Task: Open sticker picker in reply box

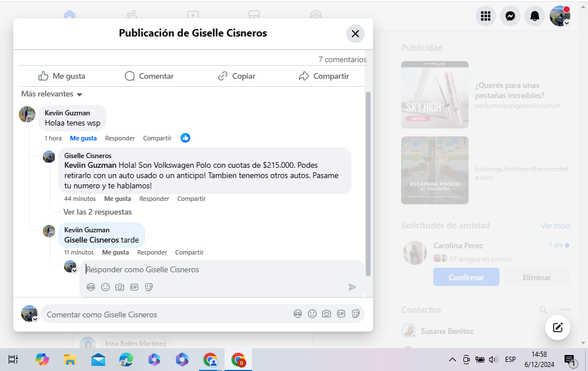Action: (149, 287)
